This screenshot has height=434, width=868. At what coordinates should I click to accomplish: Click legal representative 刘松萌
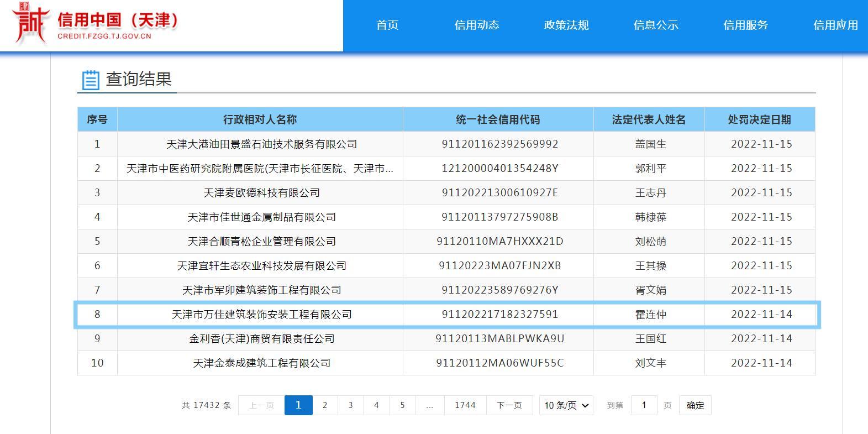pyautogui.click(x=651, y=242)
